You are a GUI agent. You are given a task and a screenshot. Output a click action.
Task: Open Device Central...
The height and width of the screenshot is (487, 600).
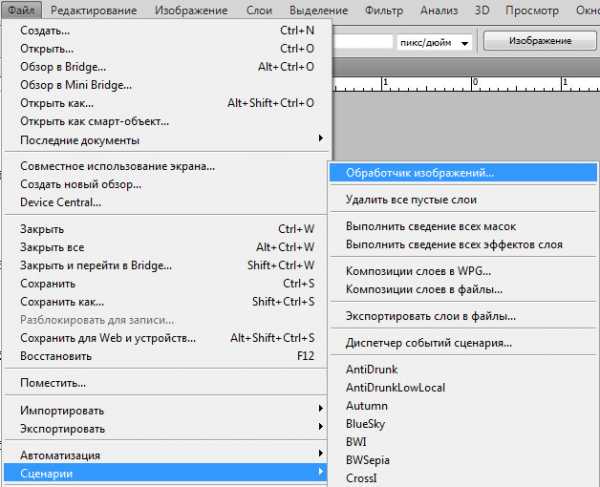pyautogui.click(x=167, y=202)
